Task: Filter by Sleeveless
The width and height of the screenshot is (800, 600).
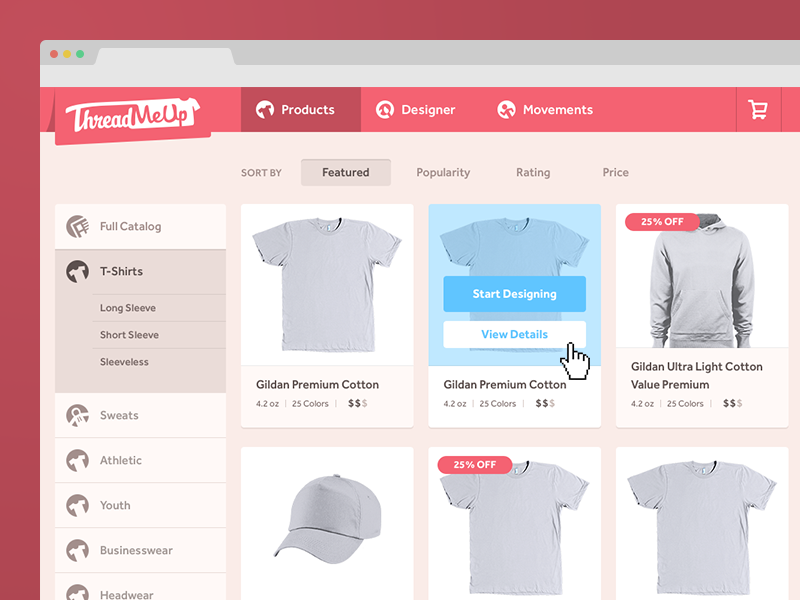Action: point(124,362)
